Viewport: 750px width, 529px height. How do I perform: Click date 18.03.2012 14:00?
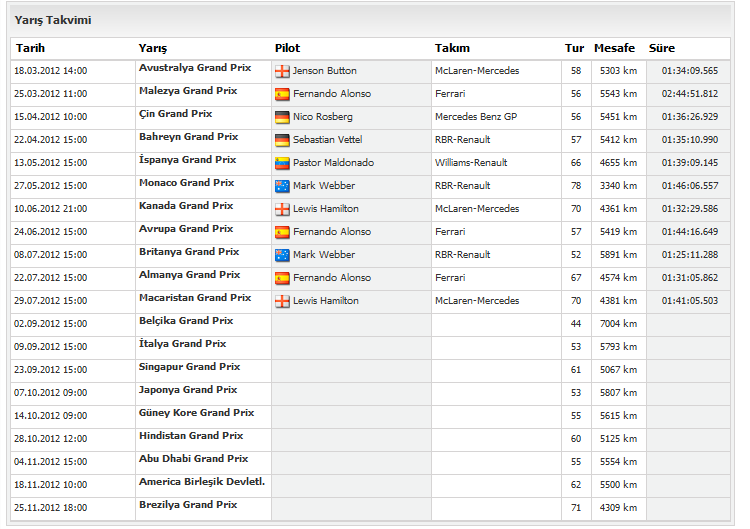pos(51,71)
